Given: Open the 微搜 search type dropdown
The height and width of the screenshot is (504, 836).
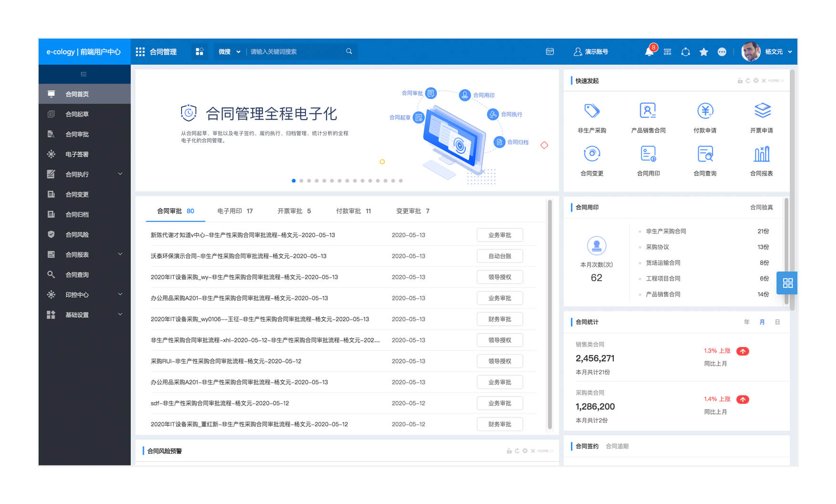Looking at the screenshot, I should click(230, 51).
